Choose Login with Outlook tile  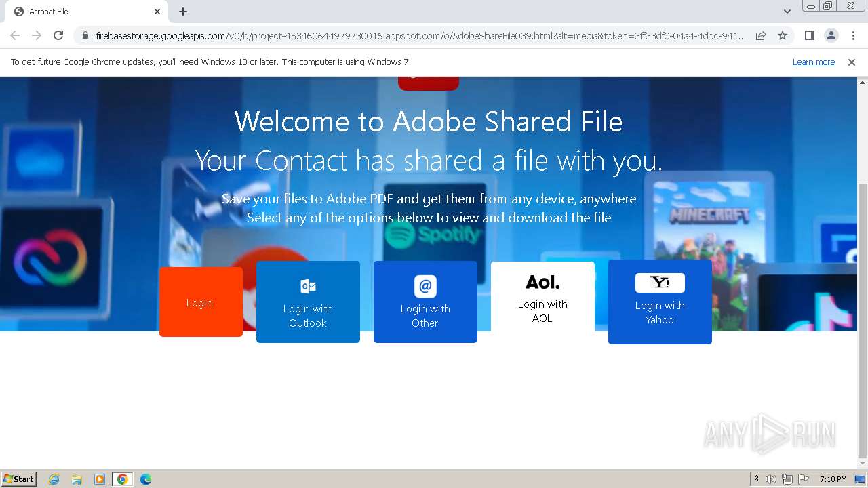(x=308, y=302)
